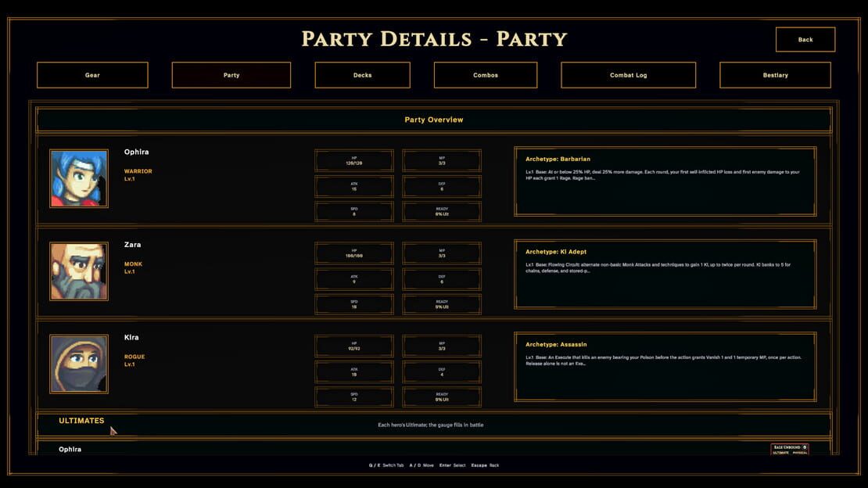The width and height of the screenshot is (868, 488).
Task: Click Zara's HP stat box
Action: (354, 253)
